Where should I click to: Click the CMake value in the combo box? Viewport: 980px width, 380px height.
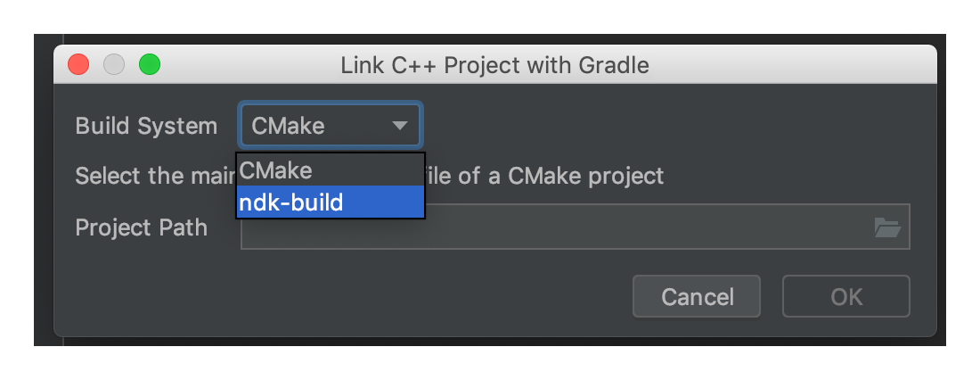pos(288,126)
